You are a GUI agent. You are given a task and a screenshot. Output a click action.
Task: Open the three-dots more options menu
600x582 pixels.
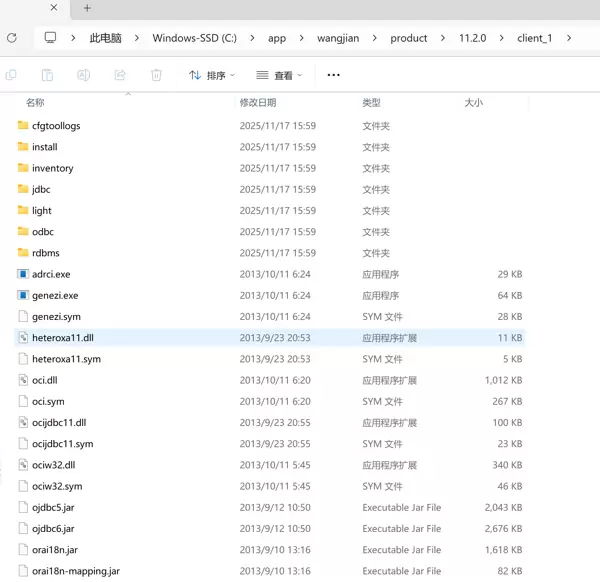(333, 75)
